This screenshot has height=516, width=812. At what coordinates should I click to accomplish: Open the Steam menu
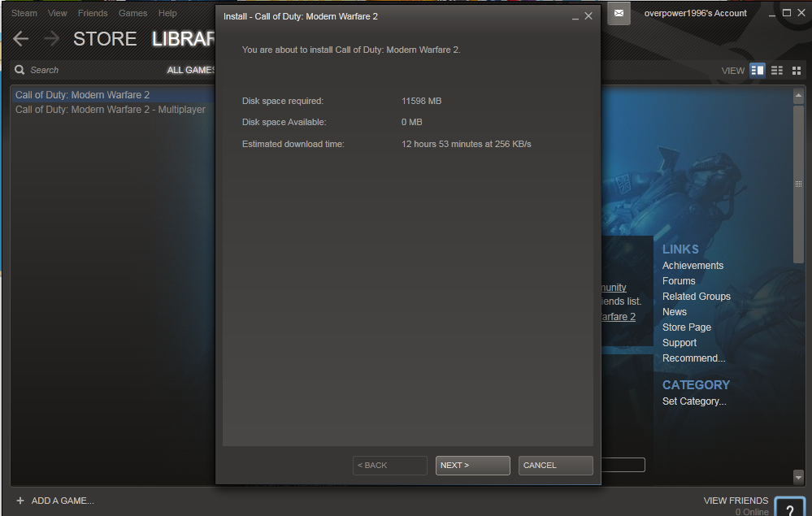tap(24, 13)
